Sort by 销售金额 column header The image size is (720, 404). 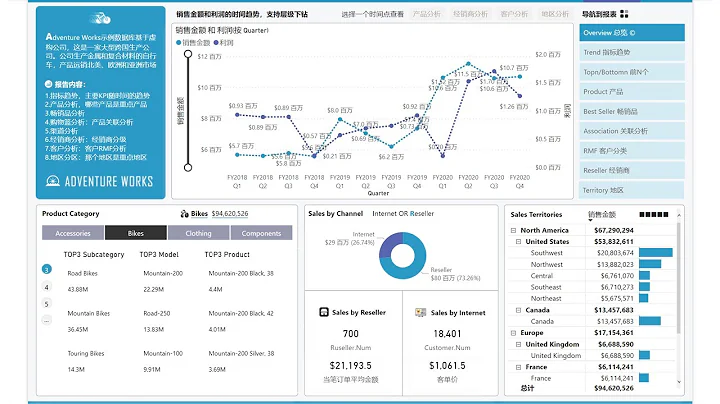602,214
